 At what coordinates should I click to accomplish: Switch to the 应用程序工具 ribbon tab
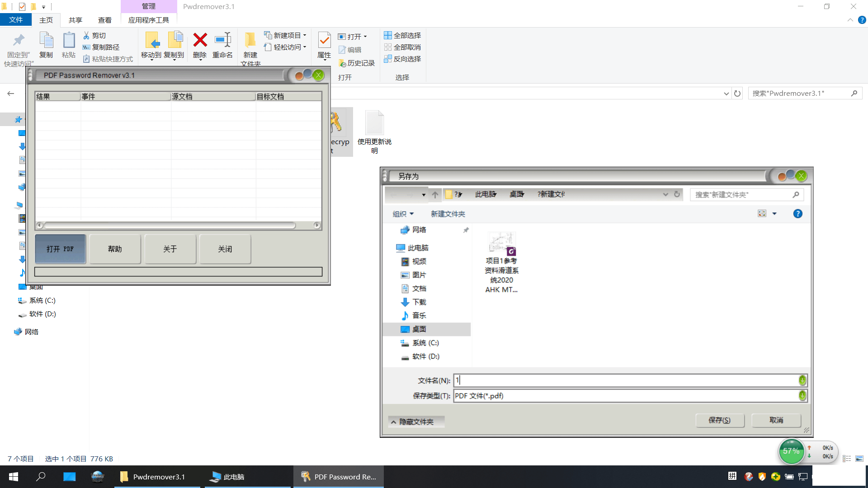point(149,20)
